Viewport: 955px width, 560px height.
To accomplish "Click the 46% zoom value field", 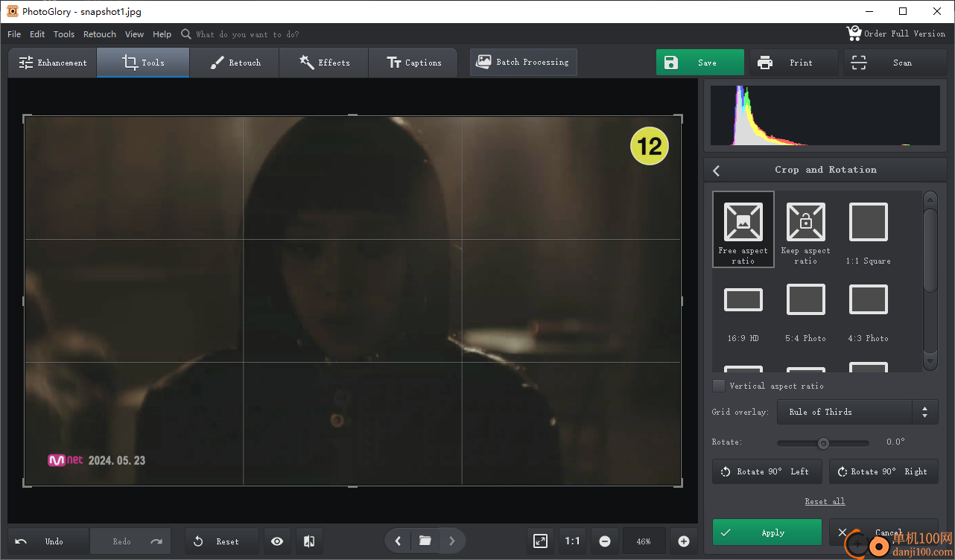I will click(644, 541).
